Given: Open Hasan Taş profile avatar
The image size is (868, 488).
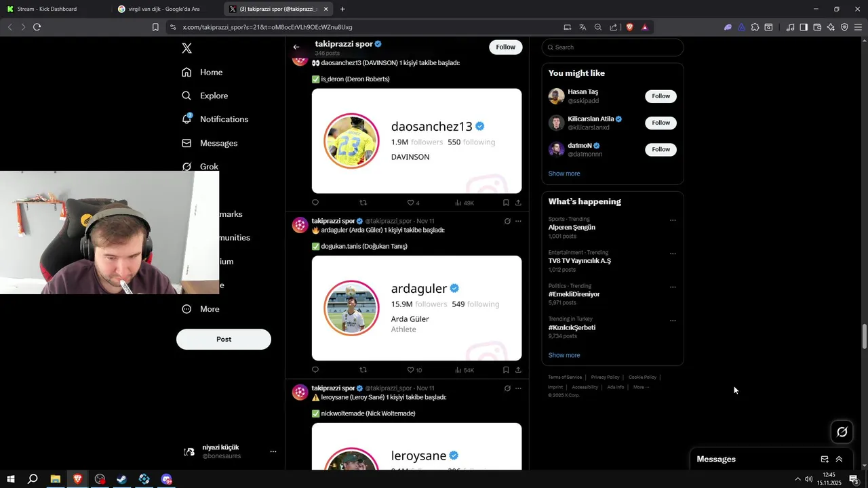Looking at the screenshot, I should (x=556, y=96).
